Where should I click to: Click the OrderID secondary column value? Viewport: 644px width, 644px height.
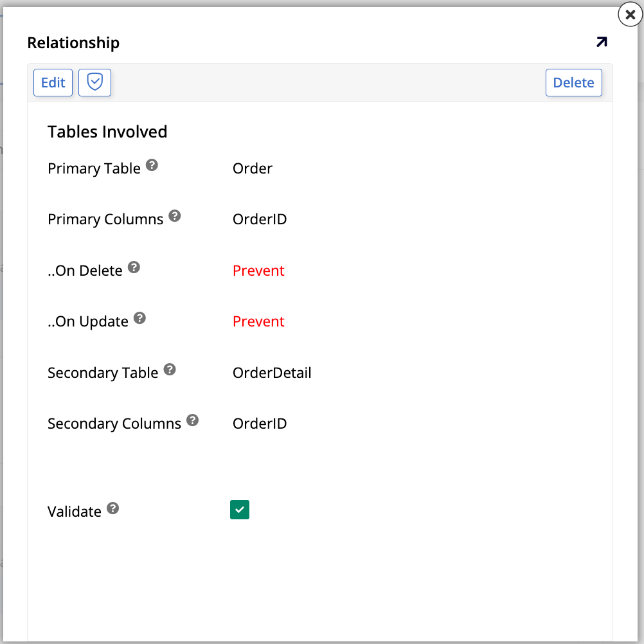click(x=260, y=423)
